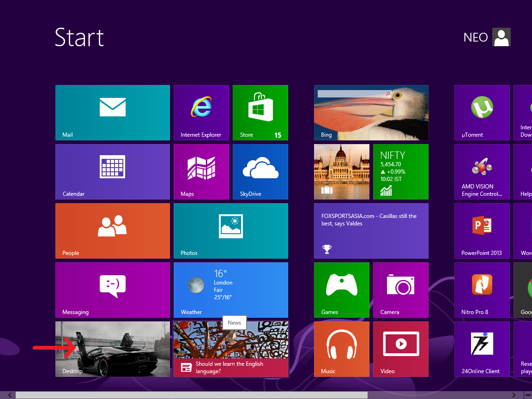Open the Mail tile

coord(113,113)
